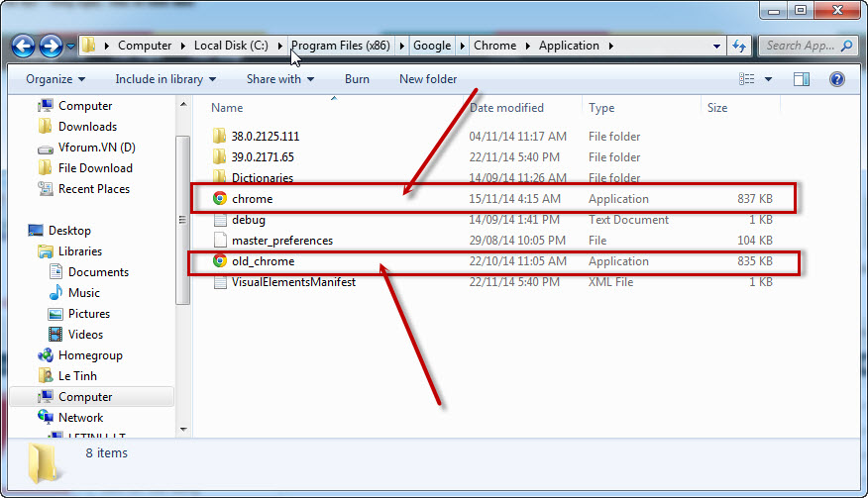
Task: Click Computer in the address breadcrumb
Action: [x=145, y=46]
